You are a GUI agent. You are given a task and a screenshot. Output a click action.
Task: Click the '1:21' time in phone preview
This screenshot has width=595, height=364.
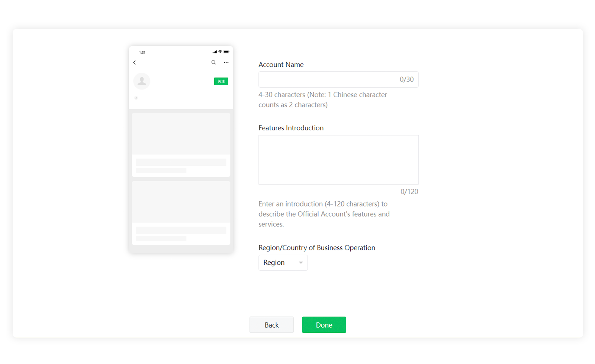point(142,52)
